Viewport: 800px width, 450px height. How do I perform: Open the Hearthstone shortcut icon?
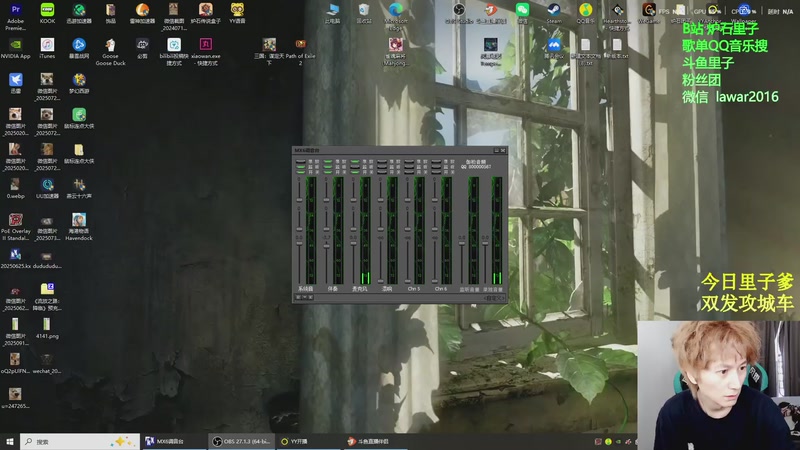click(617, 16)
